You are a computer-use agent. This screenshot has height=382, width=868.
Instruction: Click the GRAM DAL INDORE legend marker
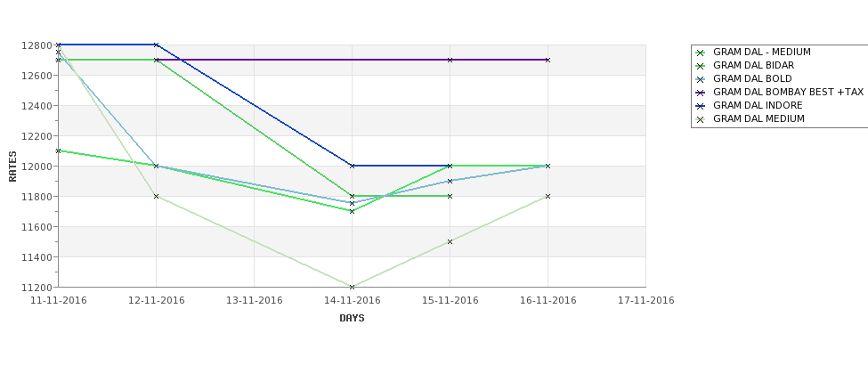coord(701,106)
